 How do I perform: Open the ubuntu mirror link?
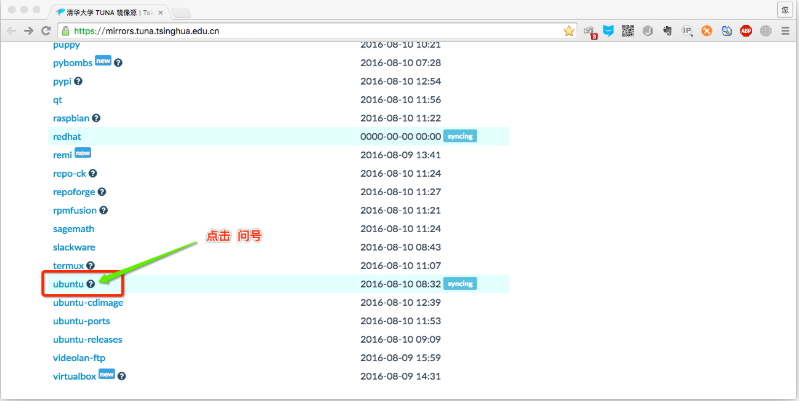68,284
